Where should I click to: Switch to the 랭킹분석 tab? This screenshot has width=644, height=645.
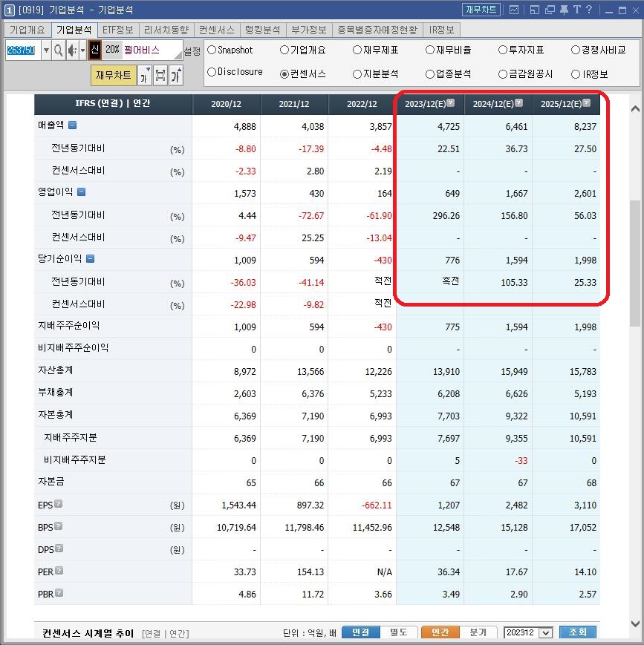click(262, 30)
